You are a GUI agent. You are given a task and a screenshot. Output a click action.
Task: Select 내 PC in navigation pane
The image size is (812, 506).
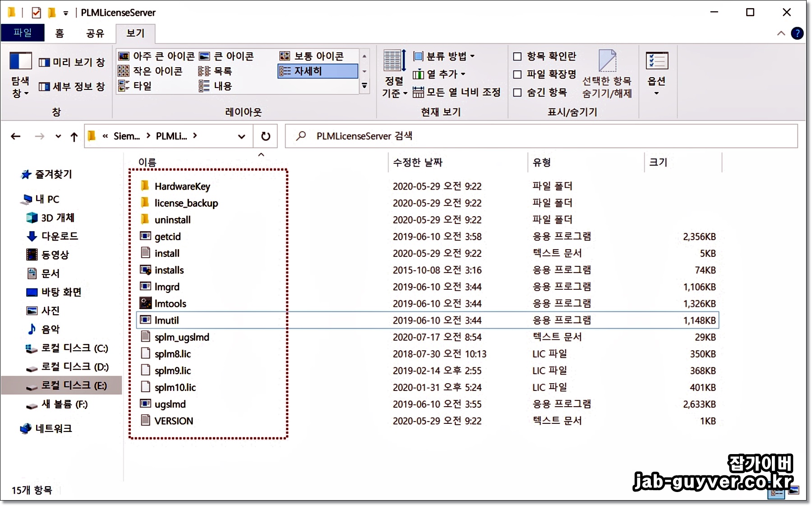point(41,199)
